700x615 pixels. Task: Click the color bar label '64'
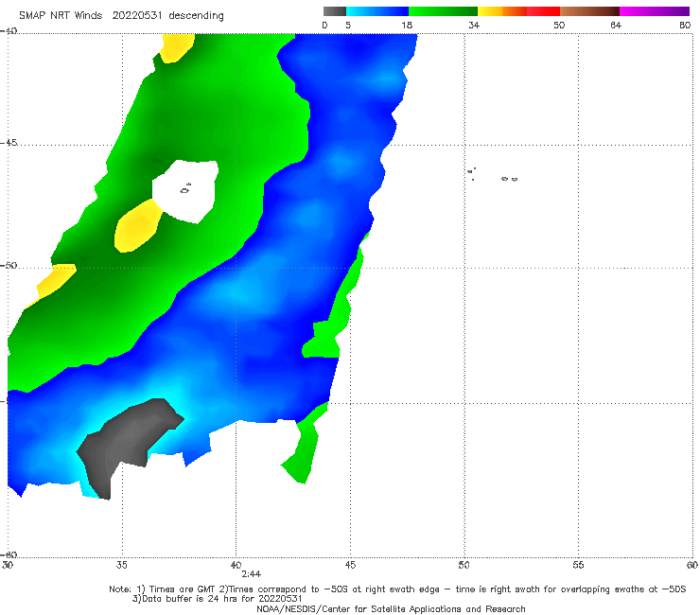click(616, 26)
